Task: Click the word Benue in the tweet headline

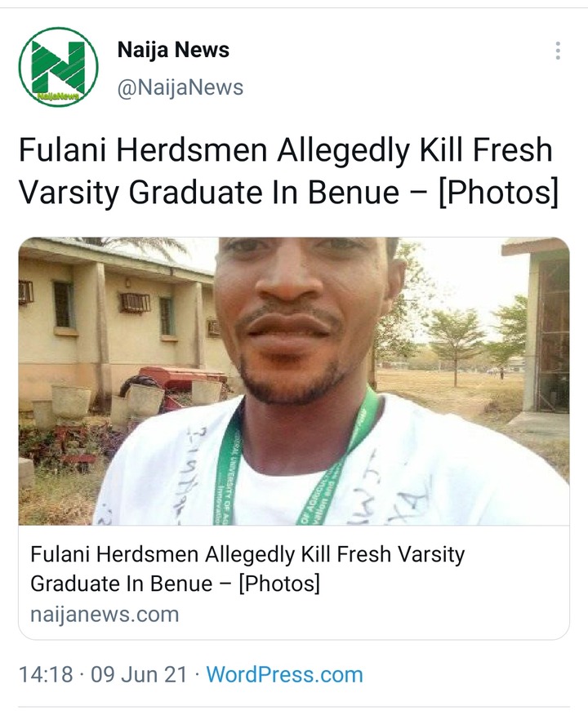Action: pos(354,192)
